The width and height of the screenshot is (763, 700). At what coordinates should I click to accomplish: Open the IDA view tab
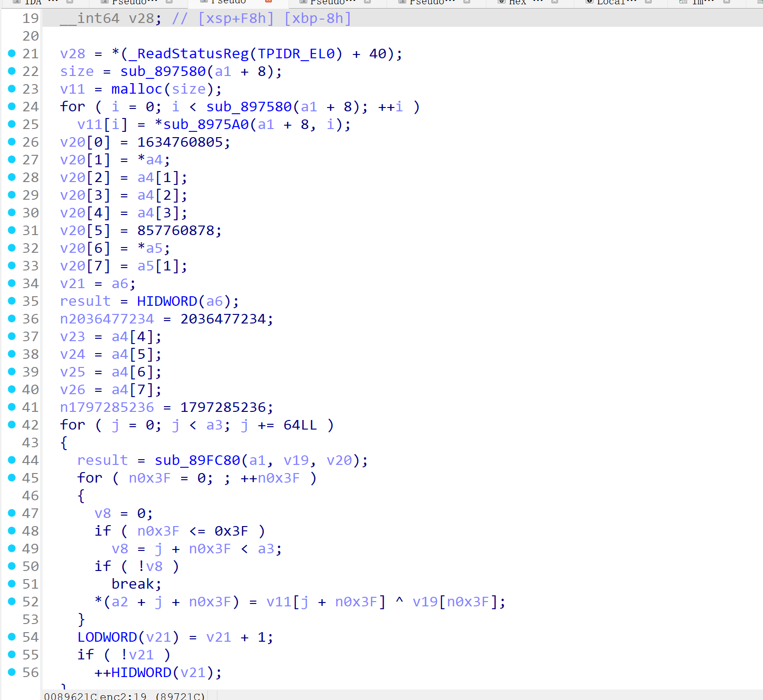33,2
